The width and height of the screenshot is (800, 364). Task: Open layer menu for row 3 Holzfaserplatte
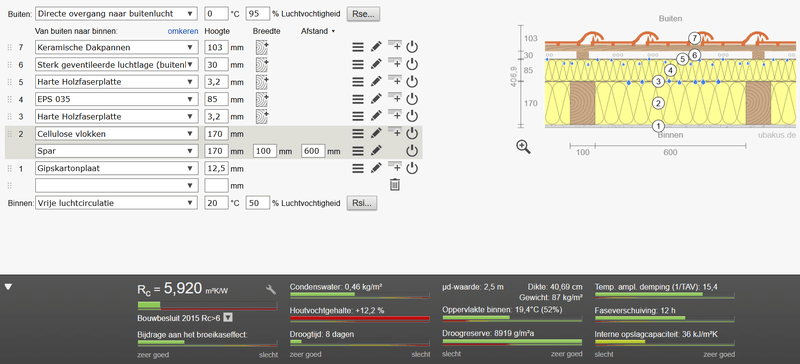tap(358, 116)
